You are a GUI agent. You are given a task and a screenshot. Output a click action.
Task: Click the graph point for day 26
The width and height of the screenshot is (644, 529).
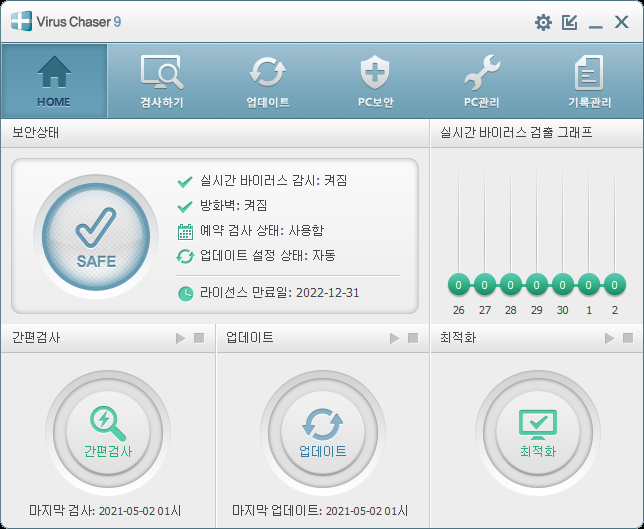point(459,285)
